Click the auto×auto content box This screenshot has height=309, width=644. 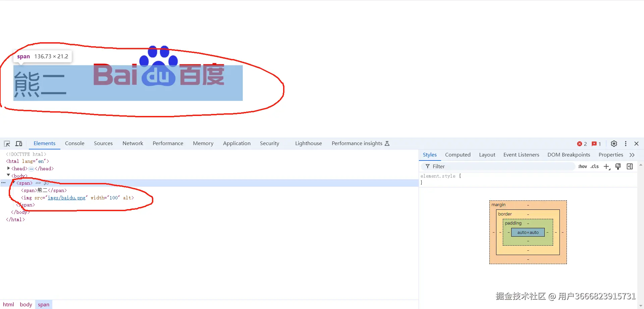click(x=528, y=232)
